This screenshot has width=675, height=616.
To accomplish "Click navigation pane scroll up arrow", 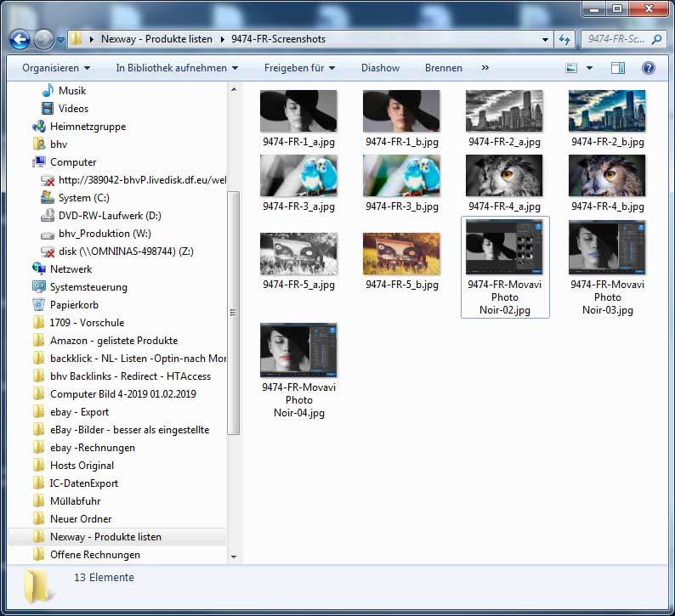I will pyautogui.click(x=234, y=89).
